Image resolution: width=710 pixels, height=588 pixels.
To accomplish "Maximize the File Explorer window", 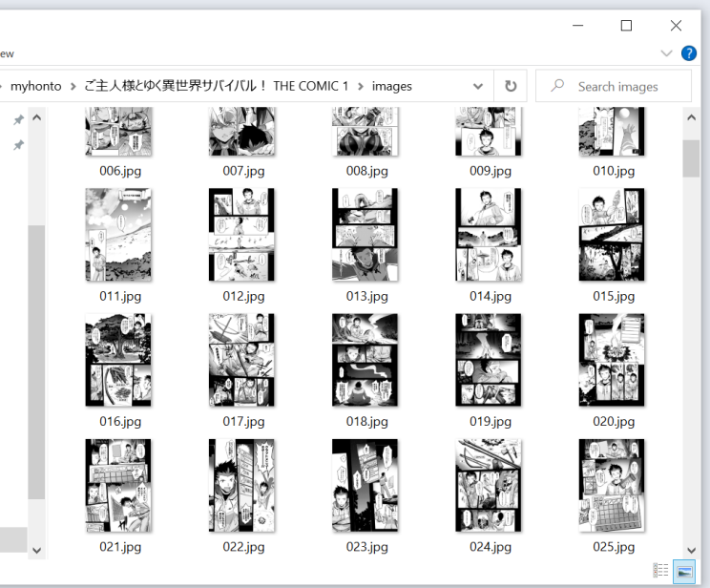I will 626,26.
